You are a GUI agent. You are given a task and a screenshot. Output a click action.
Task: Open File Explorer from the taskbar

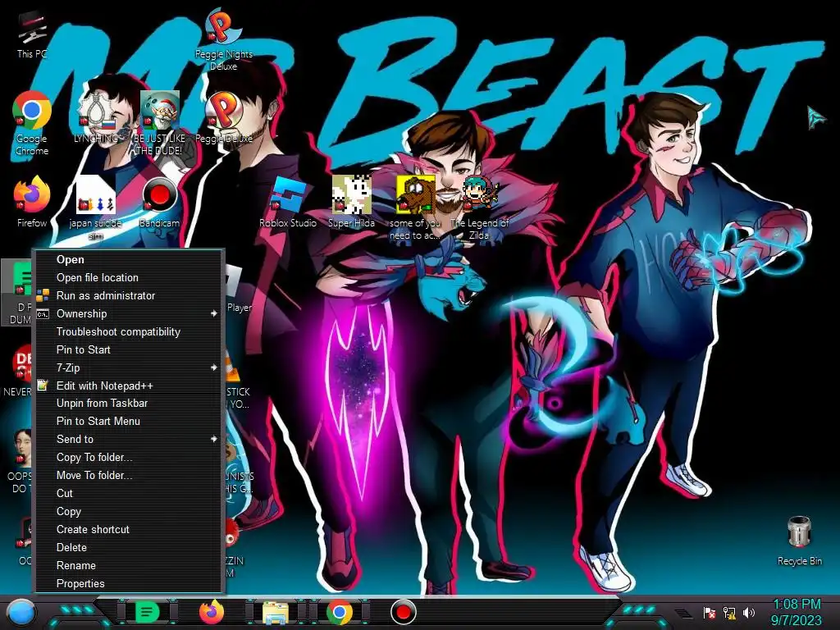276,614
